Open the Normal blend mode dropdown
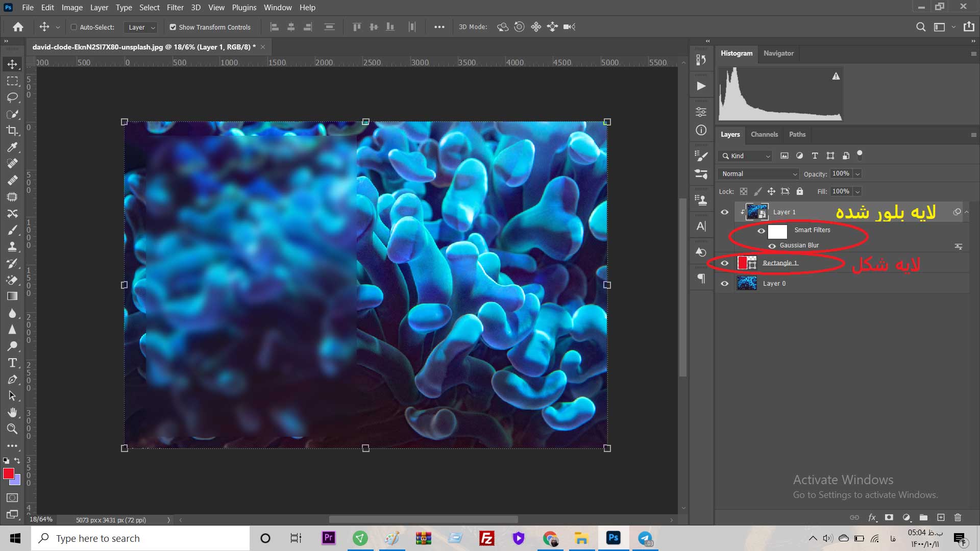Screen dimensions: 980x551 758,174
